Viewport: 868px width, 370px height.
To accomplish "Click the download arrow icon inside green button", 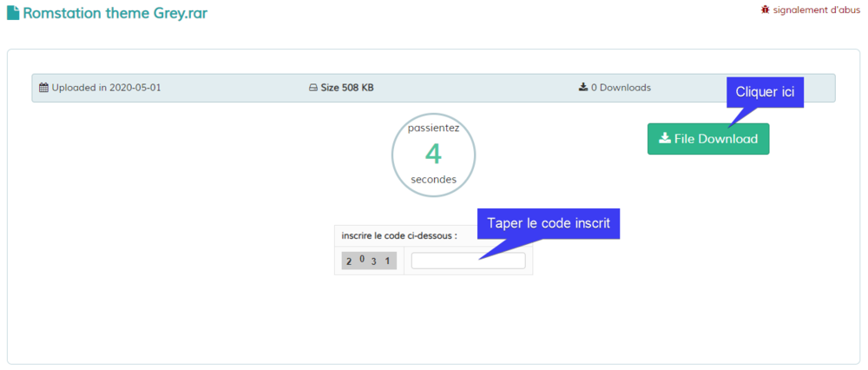I will [x=664, y=139].
